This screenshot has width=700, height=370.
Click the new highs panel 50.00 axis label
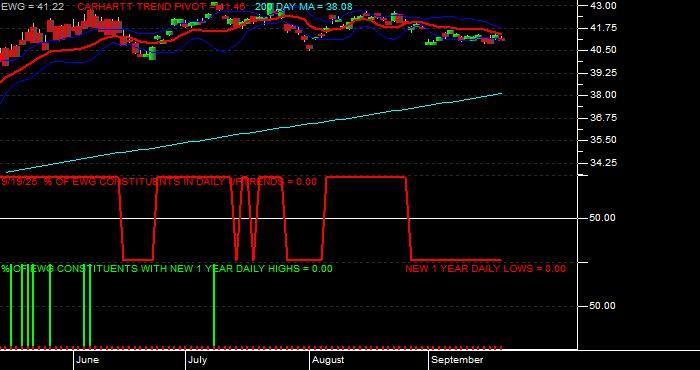[603, 306]
